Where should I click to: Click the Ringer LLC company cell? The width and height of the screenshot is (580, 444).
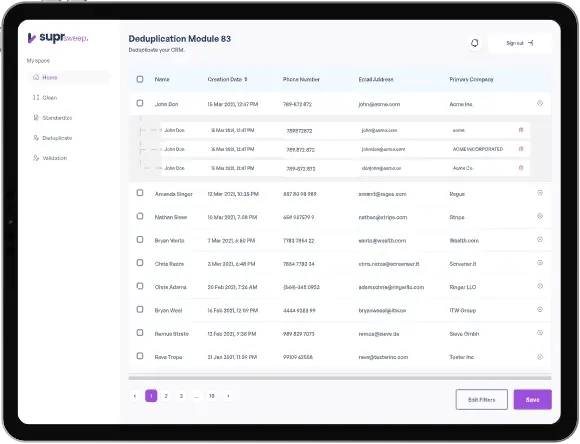(463, 287)
